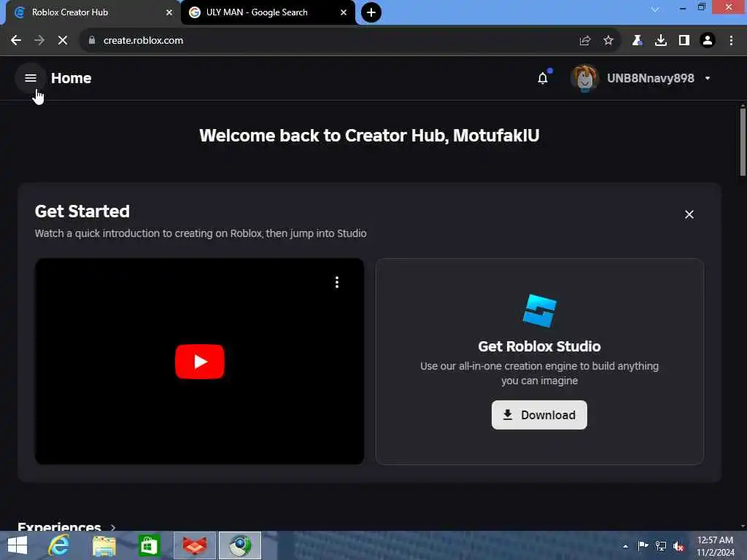Open the Experiences section chevron

pyautogui.click(x=113, y=527)
